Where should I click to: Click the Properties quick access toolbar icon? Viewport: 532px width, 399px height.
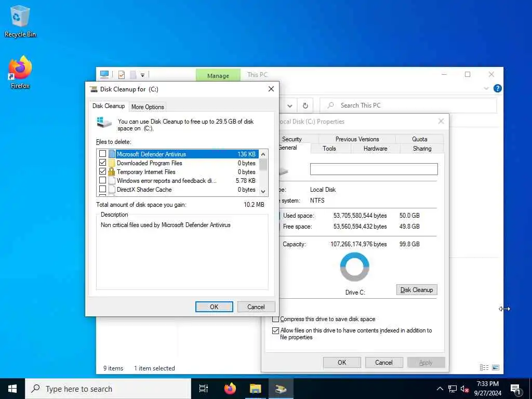click(122, 75)
